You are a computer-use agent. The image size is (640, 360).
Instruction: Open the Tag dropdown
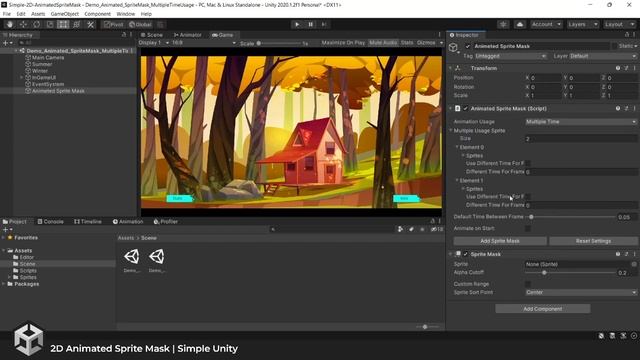[x=510, y=56]
